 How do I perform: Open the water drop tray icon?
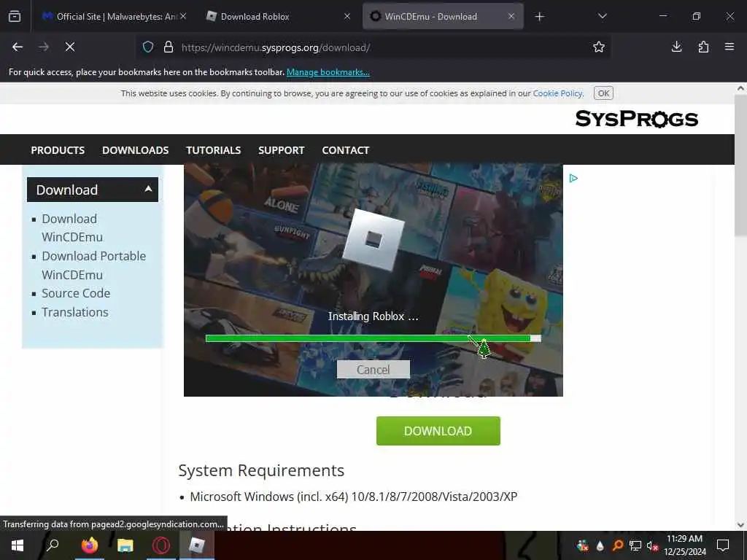pos(600,545)
